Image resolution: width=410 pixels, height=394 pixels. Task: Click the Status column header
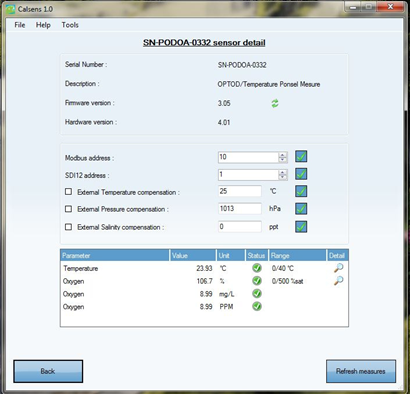pyautogui.click(x=257, y=256)
